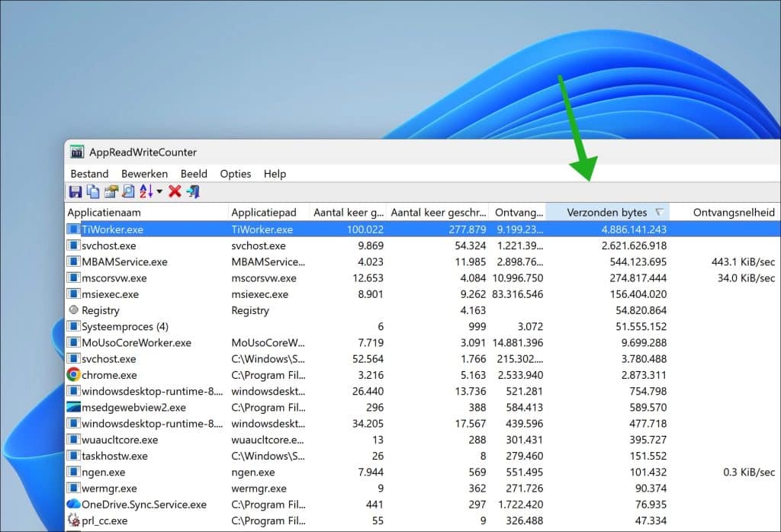This screenshot has height=532, width=781.
Task: Click the MoUsoCoreWorker.exe row icon
Action: click(x=73, y=342)
